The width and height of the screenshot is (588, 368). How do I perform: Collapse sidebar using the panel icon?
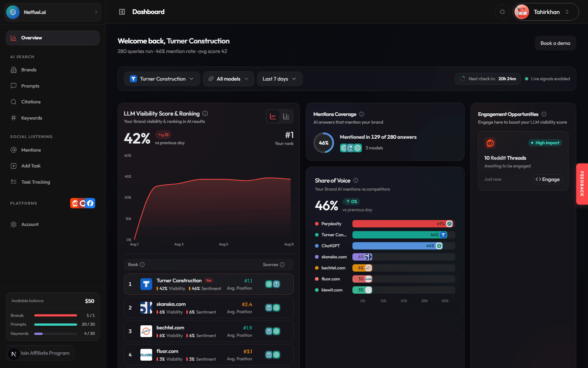click(x=122, y=12)
